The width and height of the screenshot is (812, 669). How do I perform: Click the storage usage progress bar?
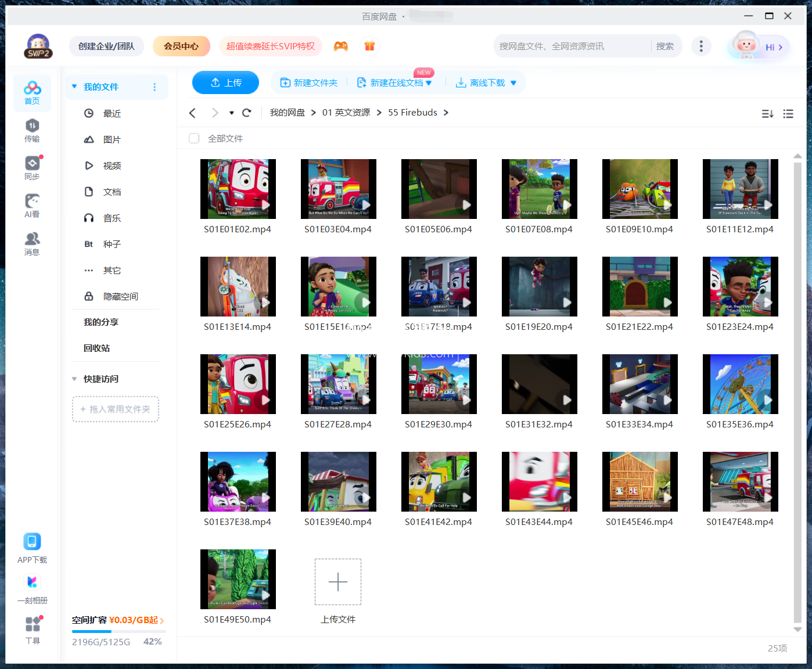[118, 631]
